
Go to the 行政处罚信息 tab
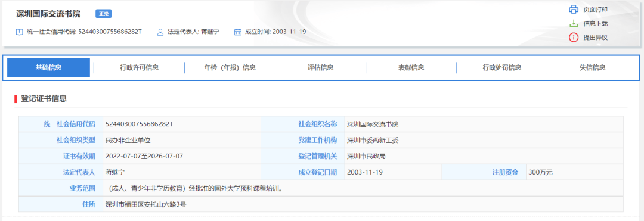502,68
